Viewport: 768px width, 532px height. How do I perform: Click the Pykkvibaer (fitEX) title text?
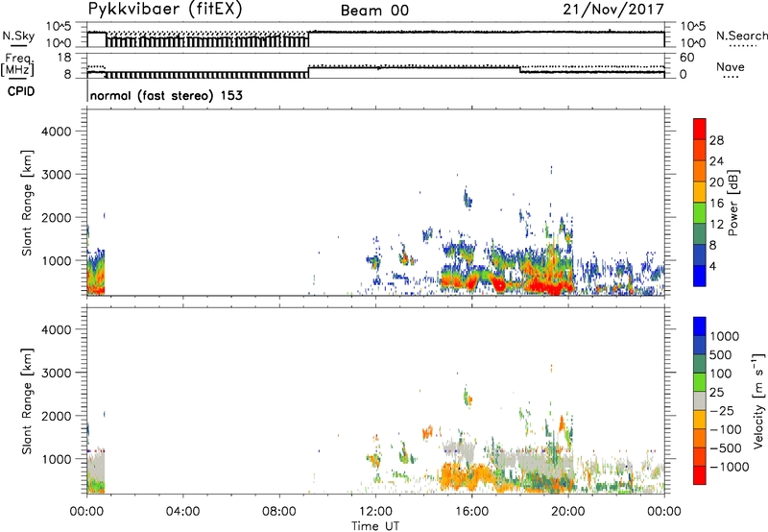[x=165, y=10]
